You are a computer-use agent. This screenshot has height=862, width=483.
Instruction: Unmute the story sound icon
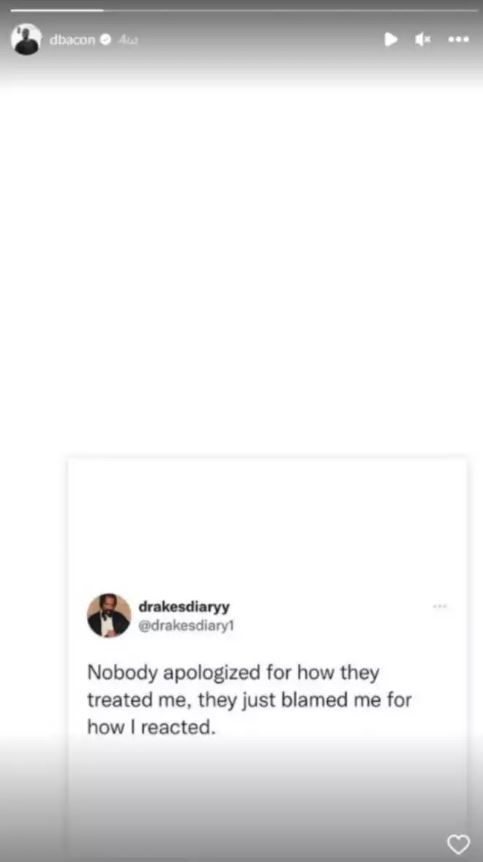pos(422,40)
